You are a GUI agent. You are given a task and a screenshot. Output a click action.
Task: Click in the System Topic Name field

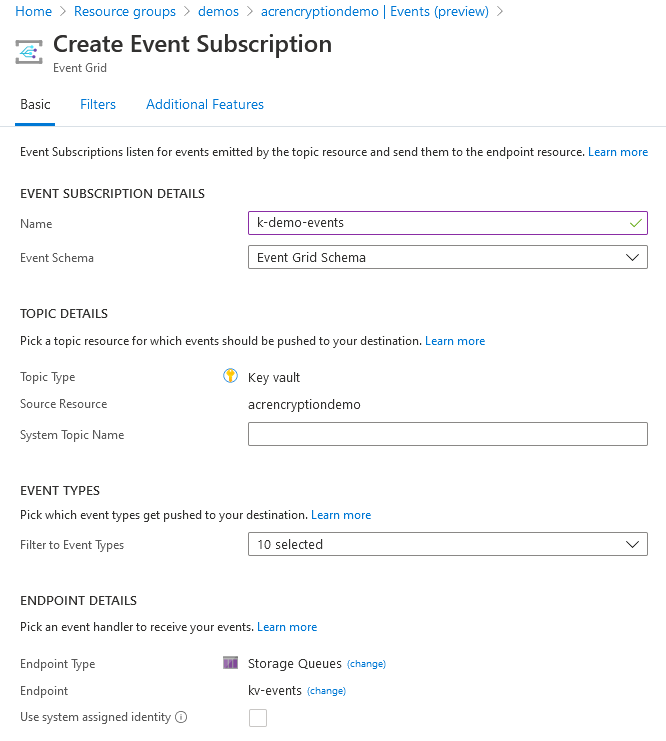(x=447, y=434)
